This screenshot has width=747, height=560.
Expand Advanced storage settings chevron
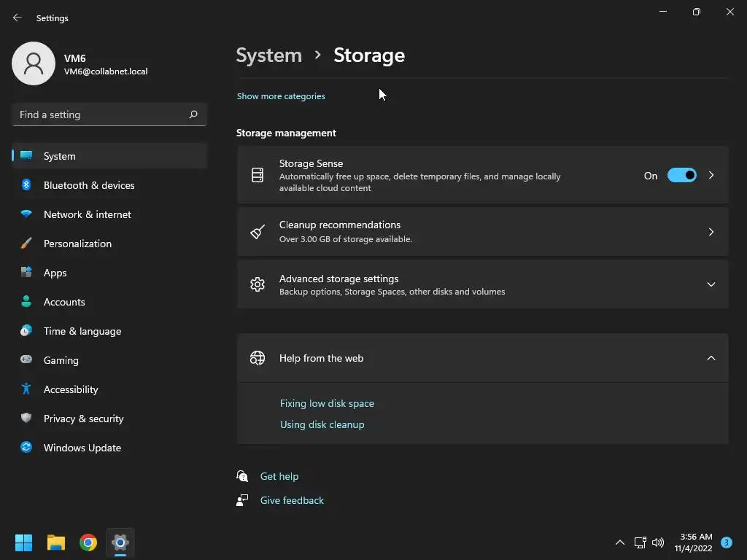[x=711, y=284]
